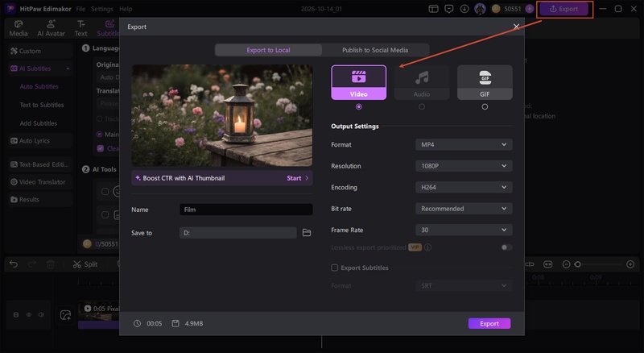Click the trash delete icon in timeline toolbar

point(51,264)
